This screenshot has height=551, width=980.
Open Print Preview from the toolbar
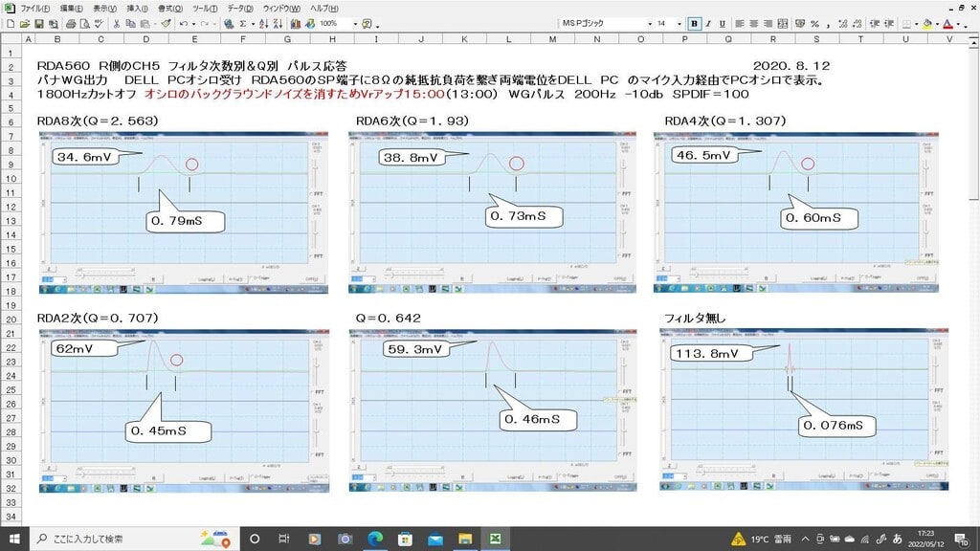(x=85, y=24)
